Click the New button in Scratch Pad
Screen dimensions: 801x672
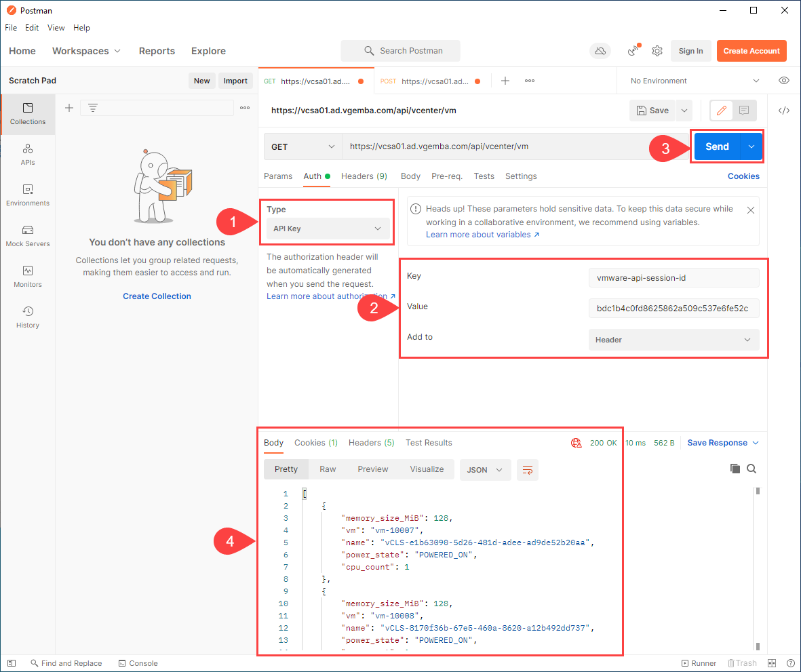[x=202, y=81]
